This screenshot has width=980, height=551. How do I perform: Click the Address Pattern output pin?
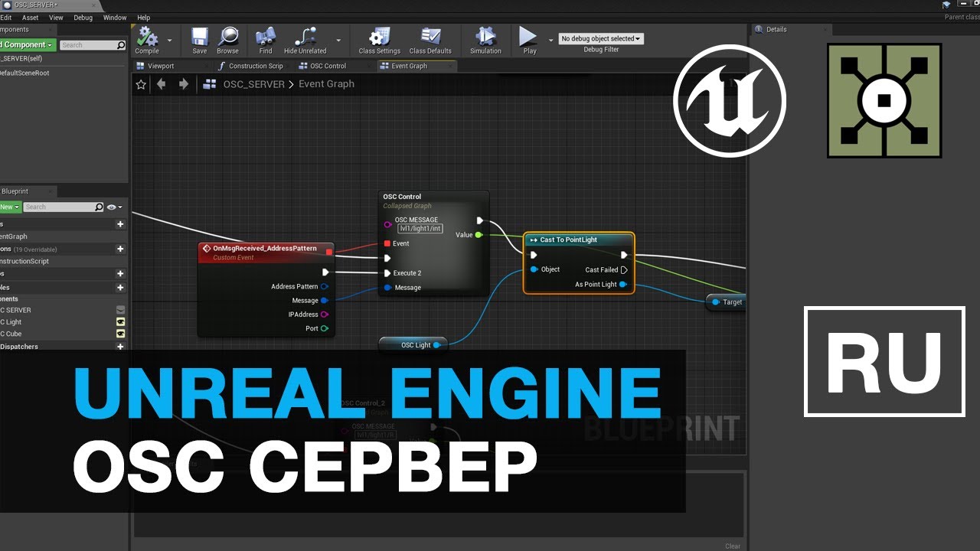pos(325,286)
